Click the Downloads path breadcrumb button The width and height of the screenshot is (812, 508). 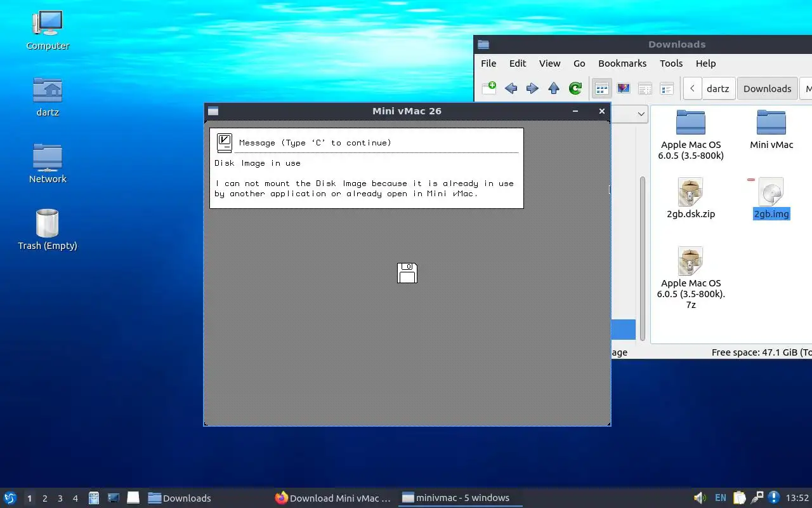coord(767,89)
